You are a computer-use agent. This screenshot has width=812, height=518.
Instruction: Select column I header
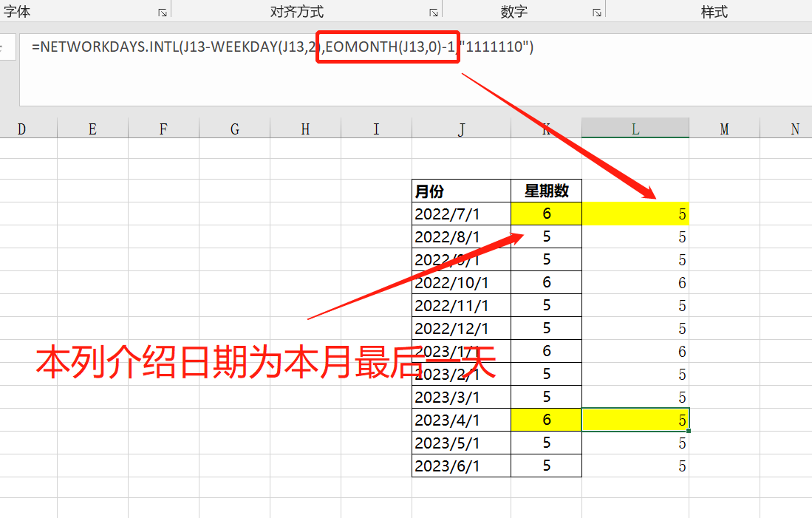tap(377, 129)
